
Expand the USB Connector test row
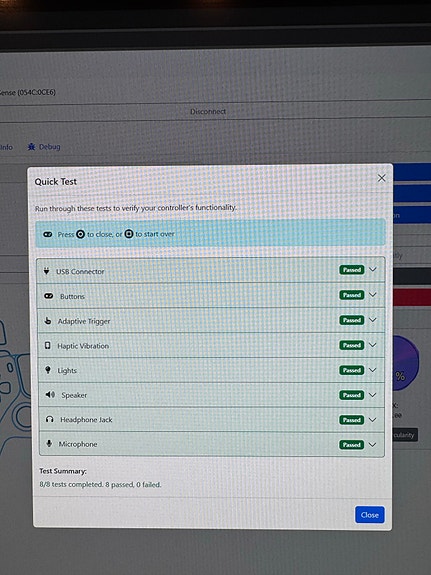373,270
